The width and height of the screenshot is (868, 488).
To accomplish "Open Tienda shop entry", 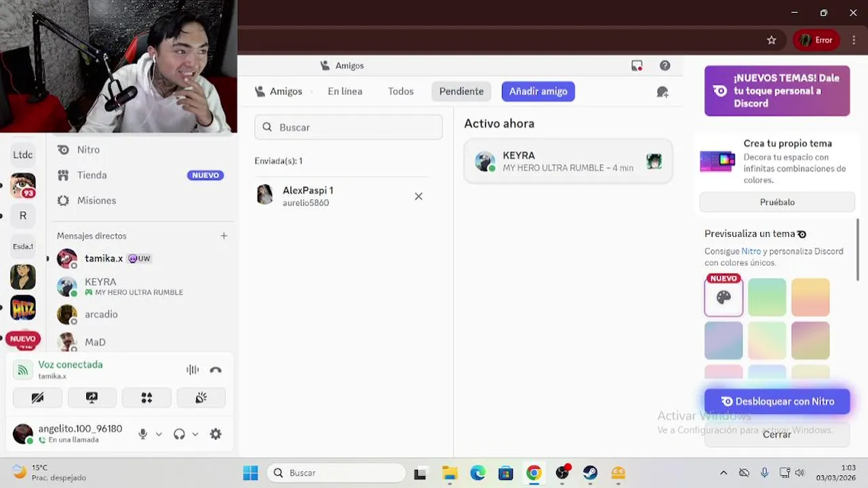I will 141,175.
